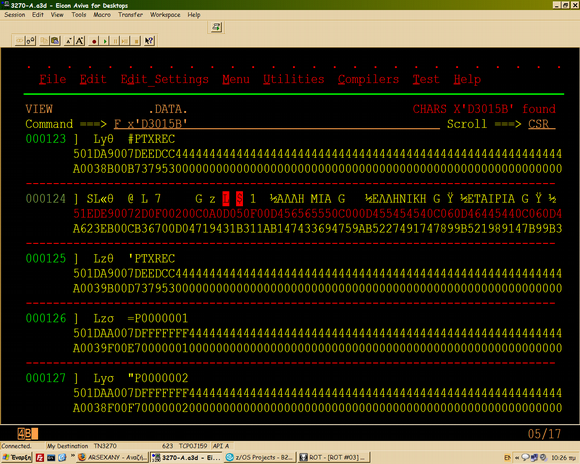Decrease font size with small A icon
The height and width of the screenshot is (464, 580).
coord(68,41)
